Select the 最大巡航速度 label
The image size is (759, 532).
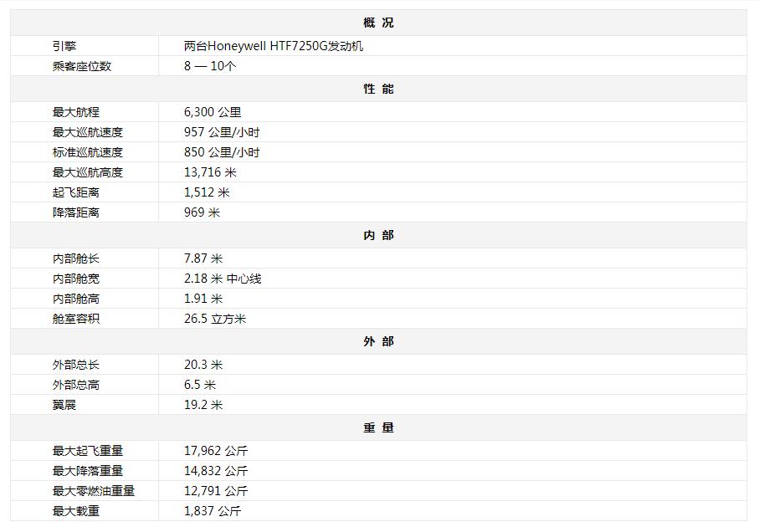pos(87,132)
